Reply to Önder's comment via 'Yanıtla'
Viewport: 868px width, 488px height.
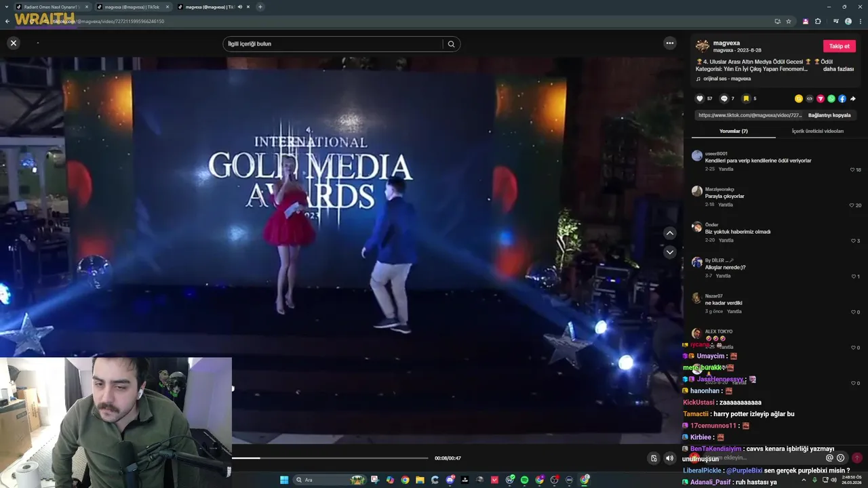(x=726, y=240)
